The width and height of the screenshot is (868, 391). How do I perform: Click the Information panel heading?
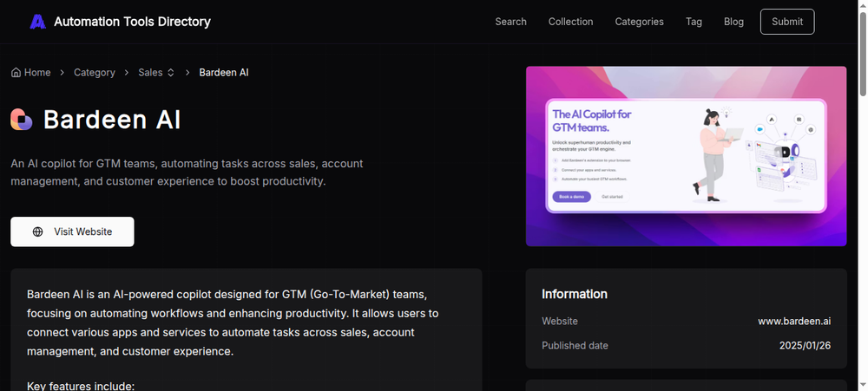pos(574,294)
